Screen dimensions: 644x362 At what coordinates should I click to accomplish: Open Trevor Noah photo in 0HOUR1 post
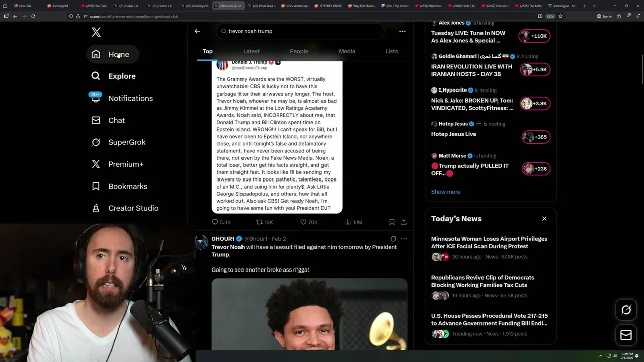click(x=309, y=314)
